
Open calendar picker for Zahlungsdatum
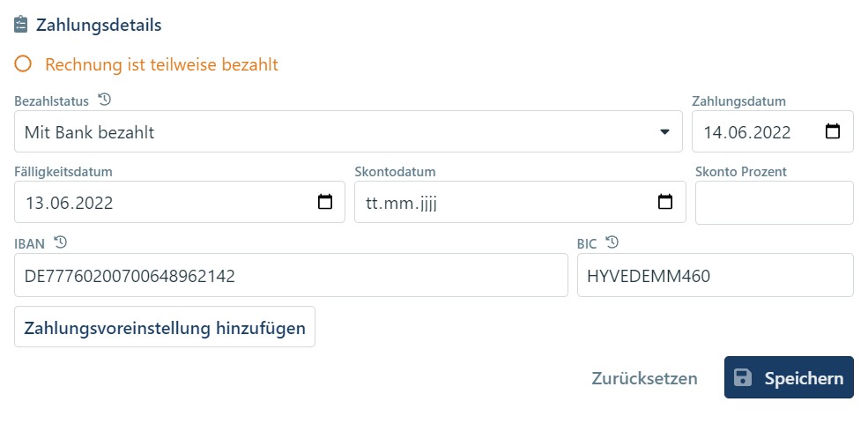[832, 132]
